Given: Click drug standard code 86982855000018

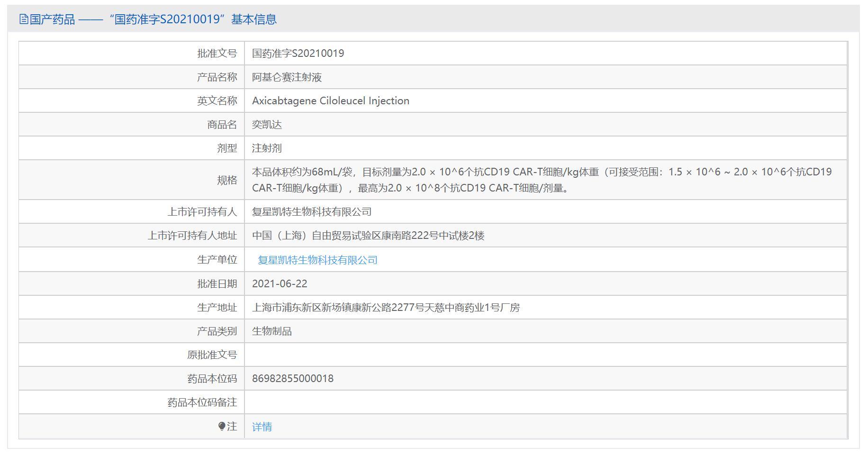Looking at the screenshot, I should pyautogui.click(x=293, y=378).
